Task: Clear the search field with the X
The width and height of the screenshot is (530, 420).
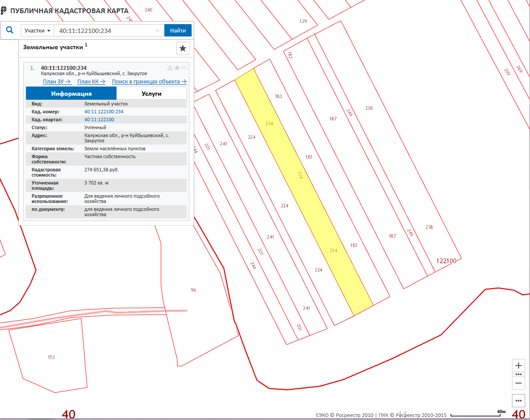Action: (157, 31)
